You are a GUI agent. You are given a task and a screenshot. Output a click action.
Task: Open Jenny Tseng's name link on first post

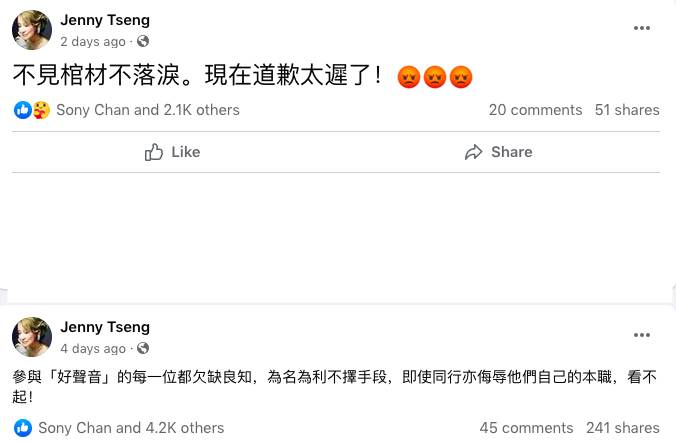click(105, 20)
